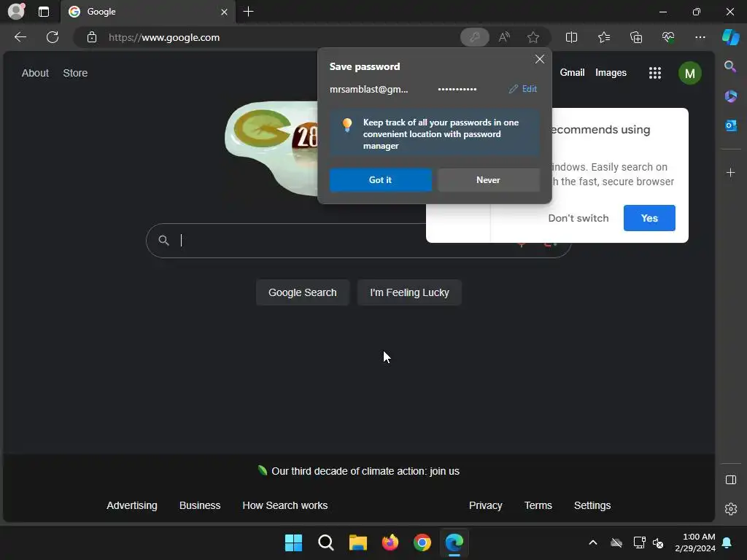Open Windows Start menu

point(293,542)
